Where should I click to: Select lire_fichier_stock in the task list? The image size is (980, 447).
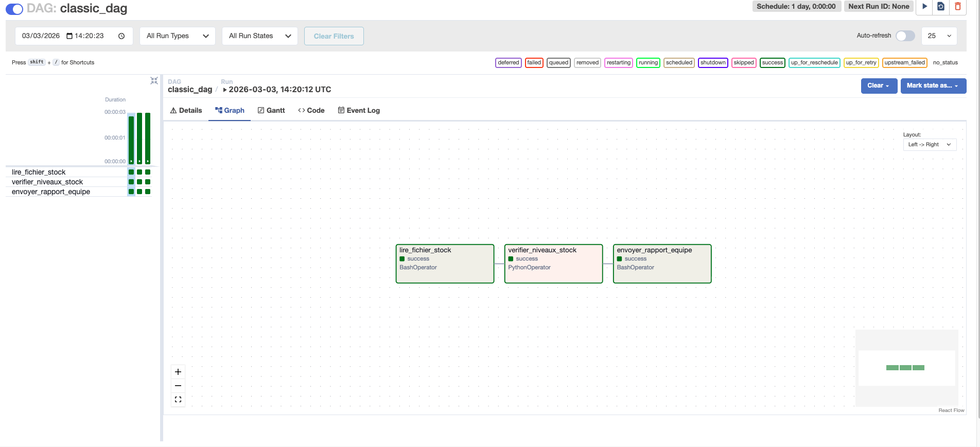[x=39, y=172]
